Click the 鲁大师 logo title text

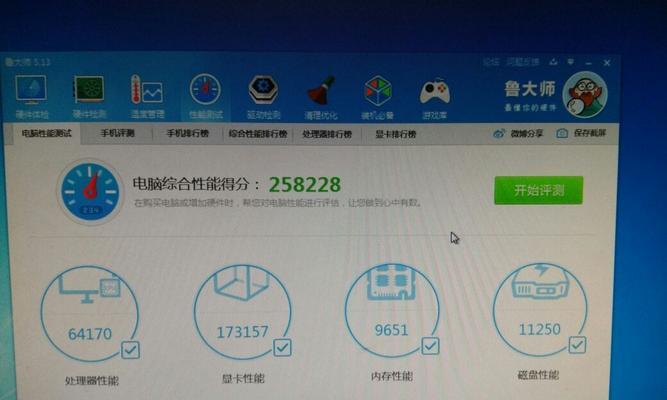coord(530,89)
